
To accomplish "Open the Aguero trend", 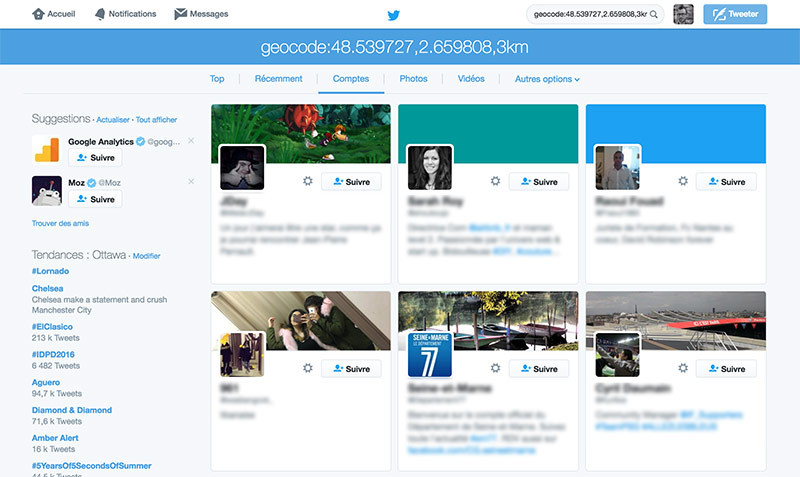I will (x=46, y=382).
